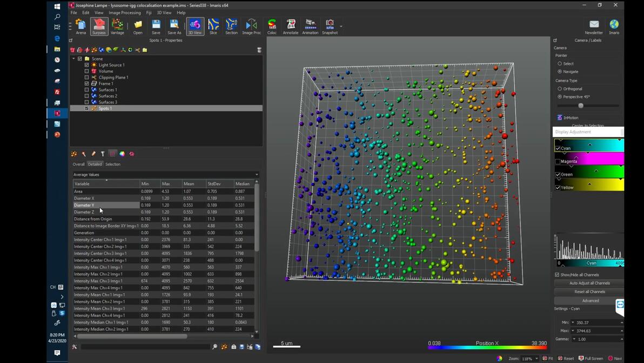Open the Vantage view

(x=117, y=26)
